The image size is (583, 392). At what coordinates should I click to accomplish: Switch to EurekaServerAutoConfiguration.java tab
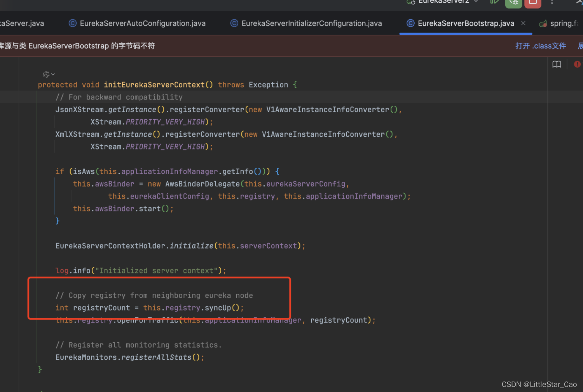pos(137,23)
